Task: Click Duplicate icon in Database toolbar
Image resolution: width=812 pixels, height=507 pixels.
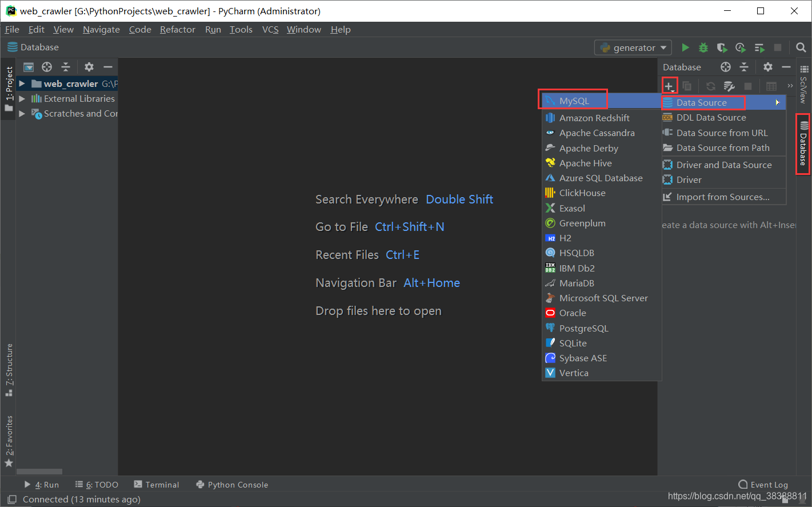Action: [687, 86]
